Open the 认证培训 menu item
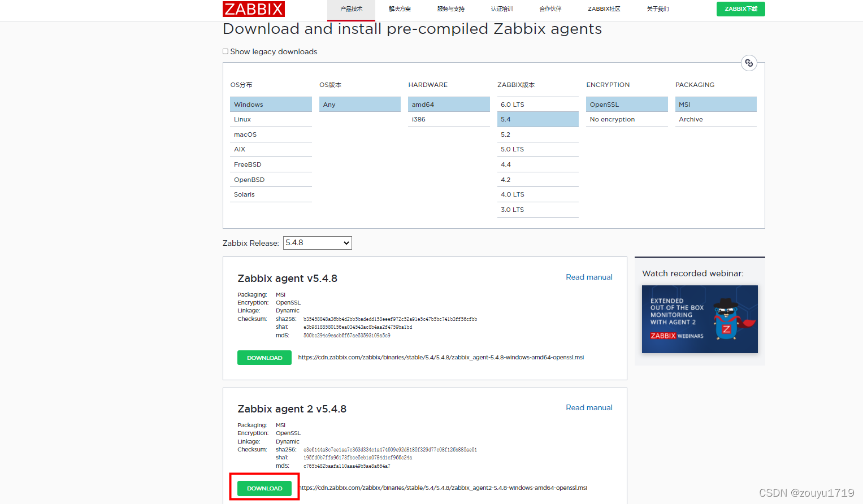863x504 pixels. (x=502, y=9)
